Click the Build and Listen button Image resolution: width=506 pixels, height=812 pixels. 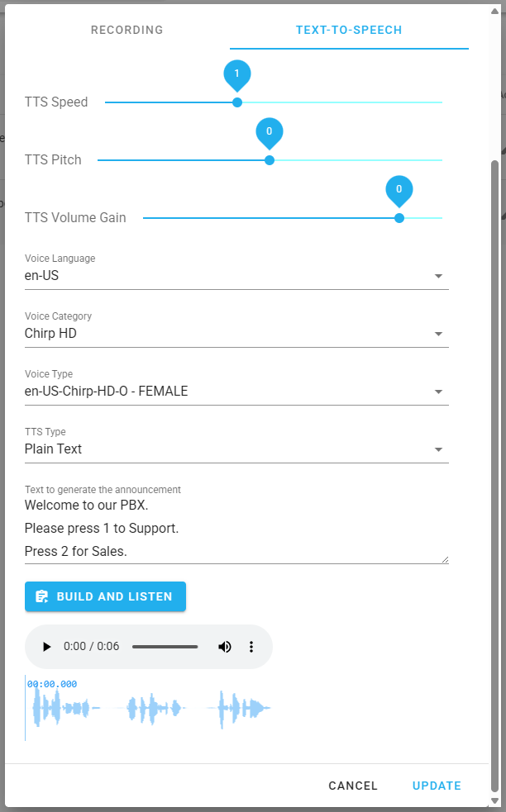[105, 596]
